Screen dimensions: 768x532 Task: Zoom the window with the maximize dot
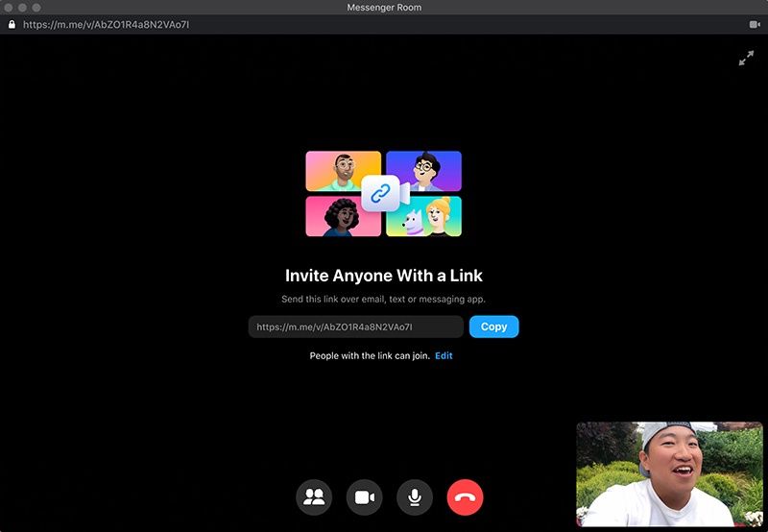(x=36, y=8)
